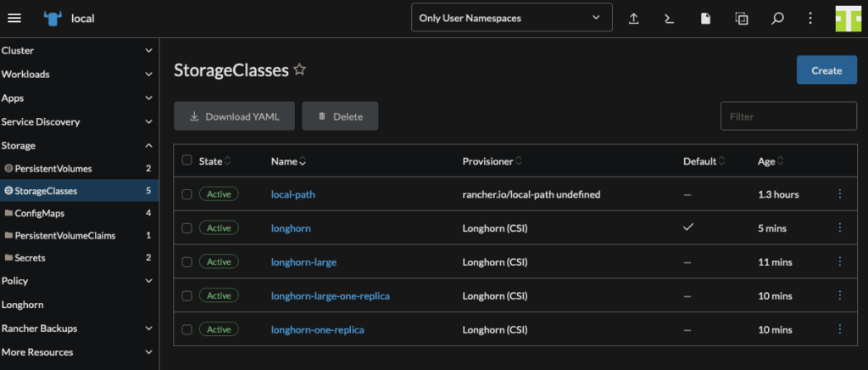Click the import YAML upload icon
The width and height of the screenshot is (868, 370).
click(x=633, y=19)
